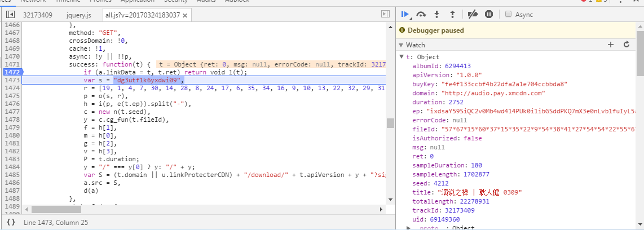Click line number 1478 in the gutter
The height and width of the screenshot is (230, 644).
12,120
